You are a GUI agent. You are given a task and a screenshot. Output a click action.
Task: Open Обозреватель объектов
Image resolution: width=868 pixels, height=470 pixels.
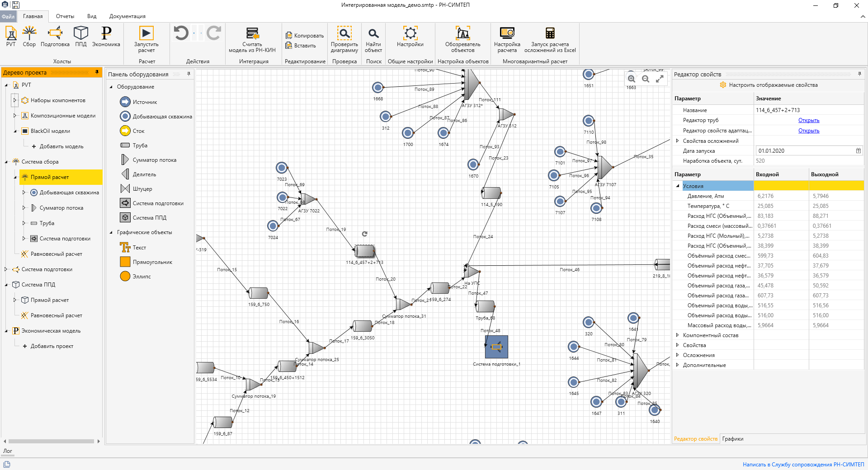463,39
